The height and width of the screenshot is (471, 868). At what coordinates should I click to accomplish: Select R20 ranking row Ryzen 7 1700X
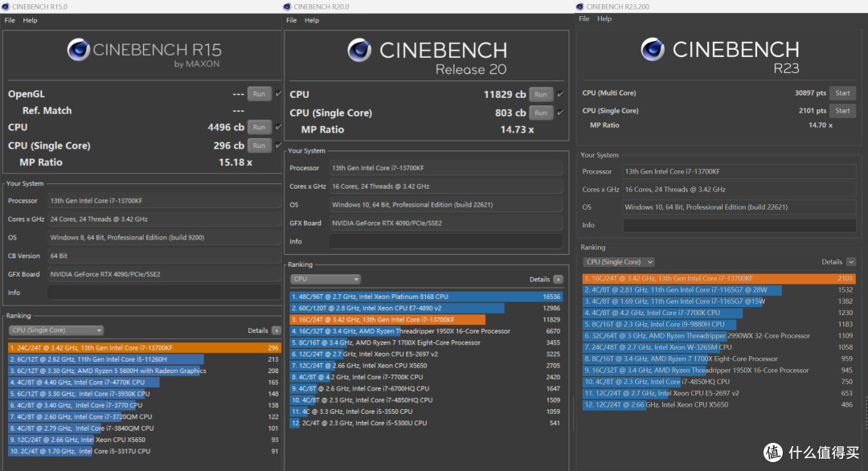click(x=426, y=342)
